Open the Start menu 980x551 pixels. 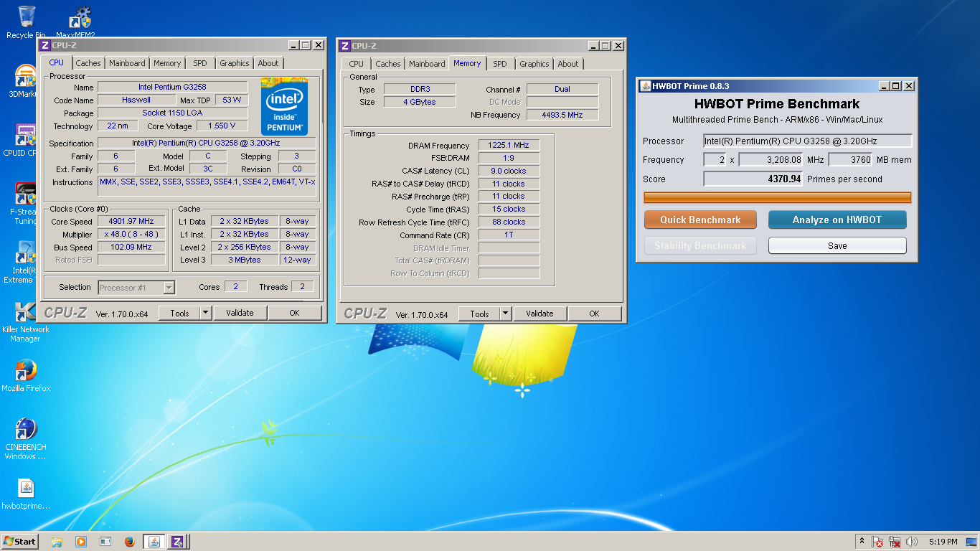[20, 542]
